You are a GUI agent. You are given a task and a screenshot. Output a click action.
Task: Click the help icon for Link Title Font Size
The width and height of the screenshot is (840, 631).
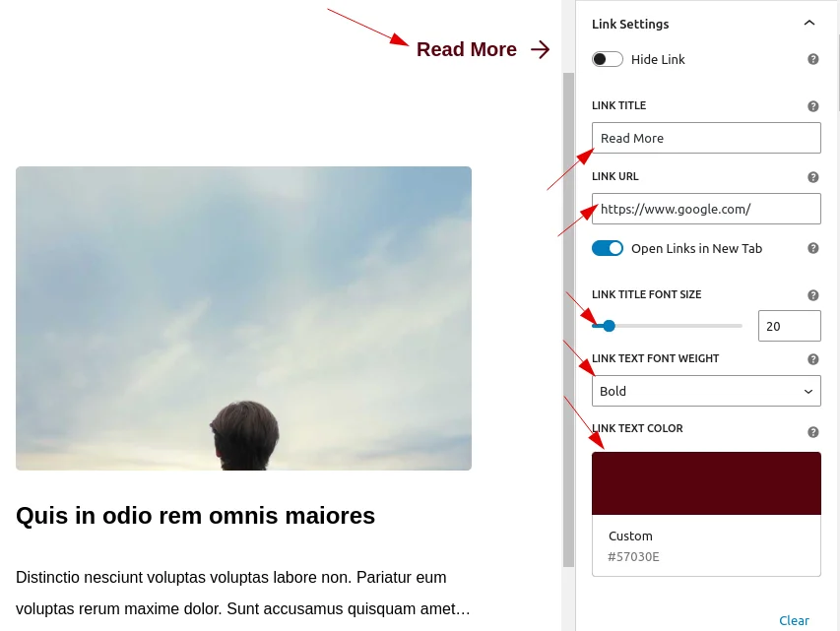(813, 294)
